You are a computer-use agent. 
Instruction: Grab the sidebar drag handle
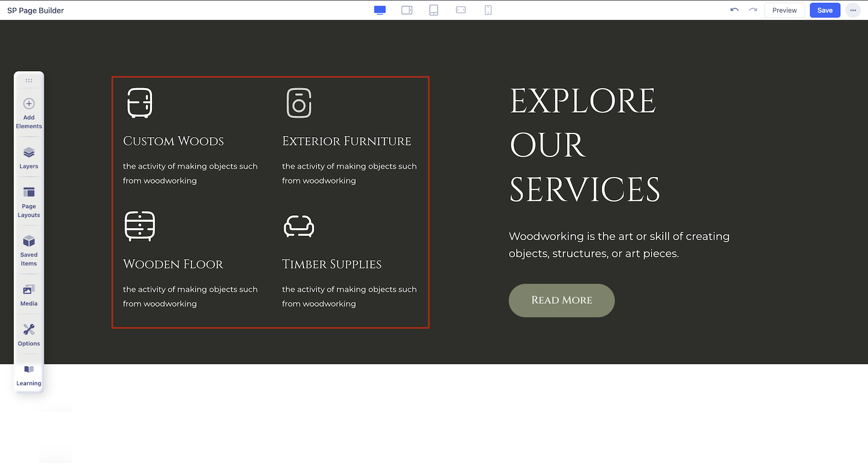point(29,80)
